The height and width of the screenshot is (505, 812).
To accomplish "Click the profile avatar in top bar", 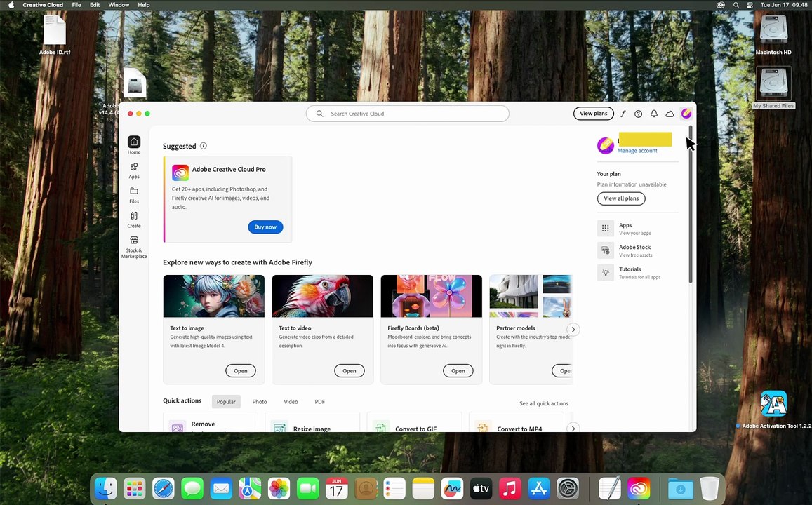I will (x=686, y=114).
